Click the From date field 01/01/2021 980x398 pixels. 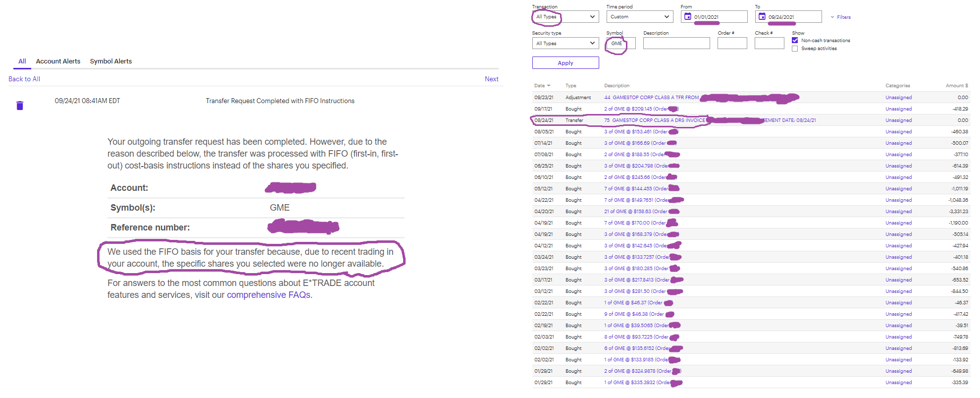pyautogui.click(x=714, y=17)
